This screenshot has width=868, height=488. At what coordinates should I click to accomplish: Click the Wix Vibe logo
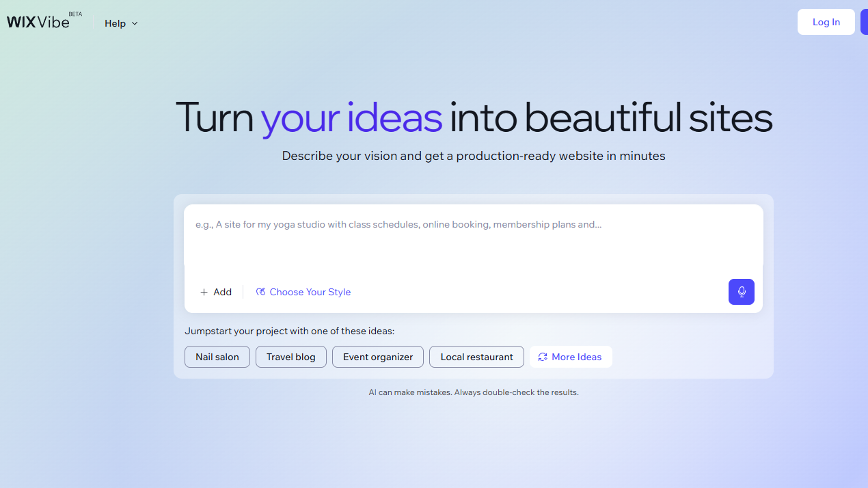[x=38, y=22]
